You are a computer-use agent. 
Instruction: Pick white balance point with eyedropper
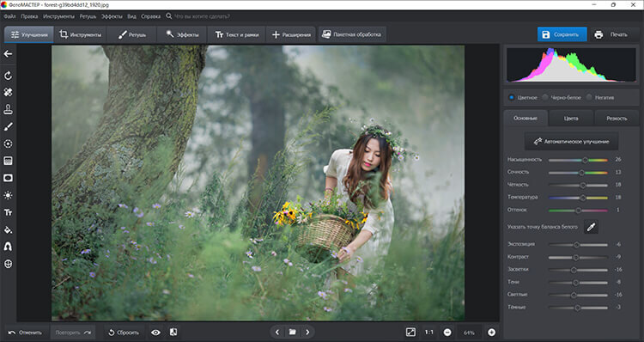591,227
